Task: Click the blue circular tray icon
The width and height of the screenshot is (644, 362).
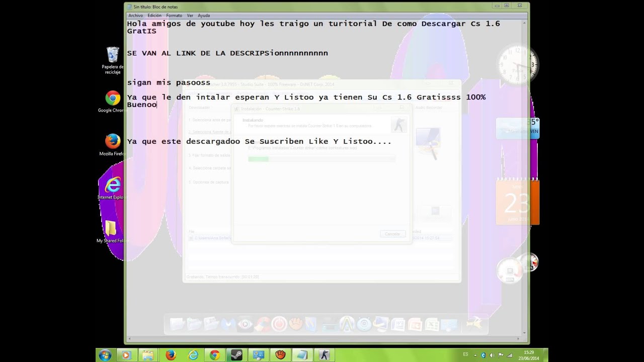Action: tap(484, 355)
